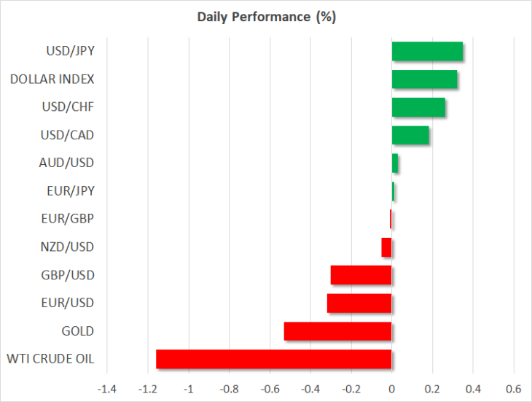
Task: Select the GOLD category label
Action: [x=78, y=331]
